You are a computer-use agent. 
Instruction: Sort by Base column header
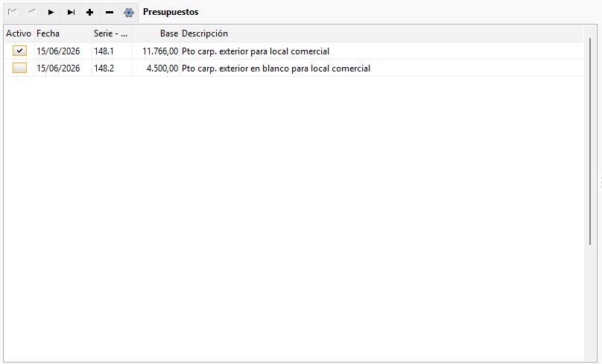pos(156,33)
